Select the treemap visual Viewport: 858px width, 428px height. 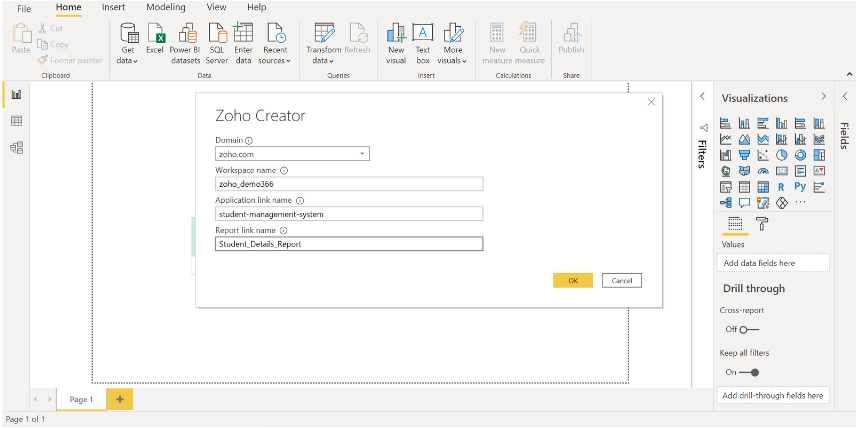tap(819, 155)
